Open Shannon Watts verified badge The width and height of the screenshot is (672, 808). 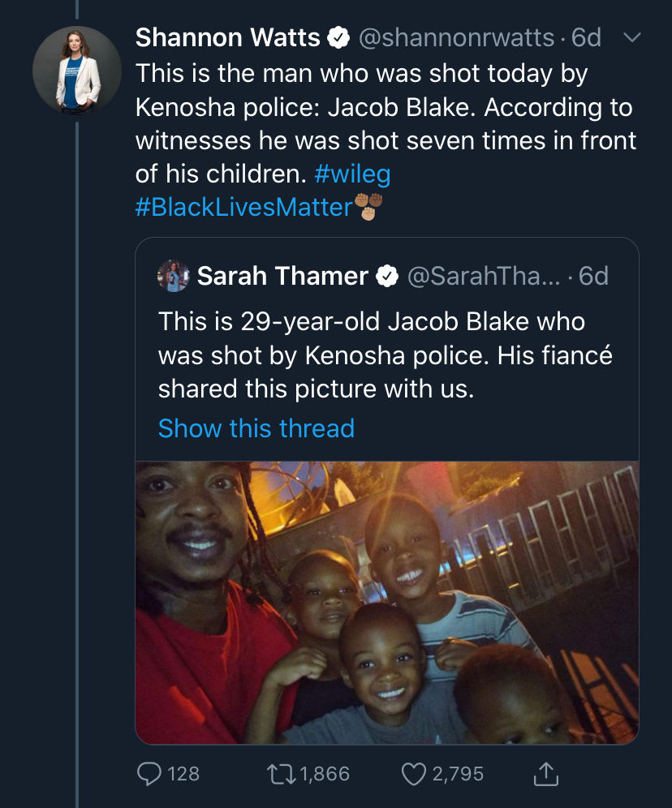tap(338, 37)
